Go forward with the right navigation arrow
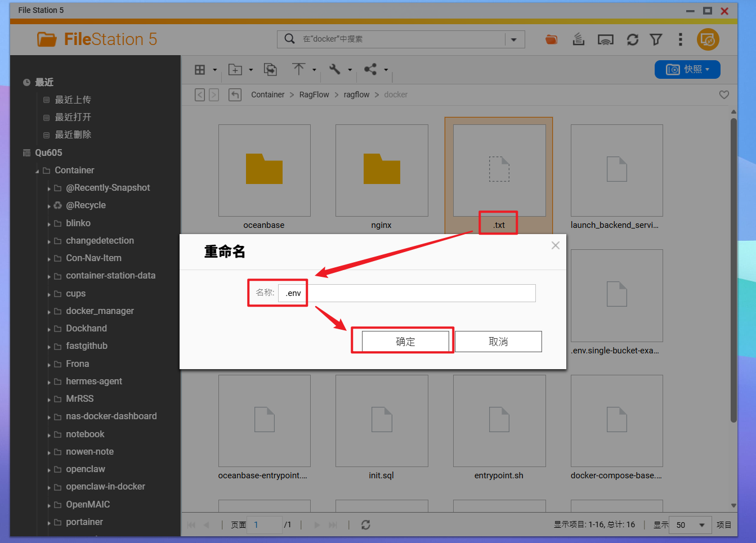This screenshot has height=543, width=756. (214, 95)
